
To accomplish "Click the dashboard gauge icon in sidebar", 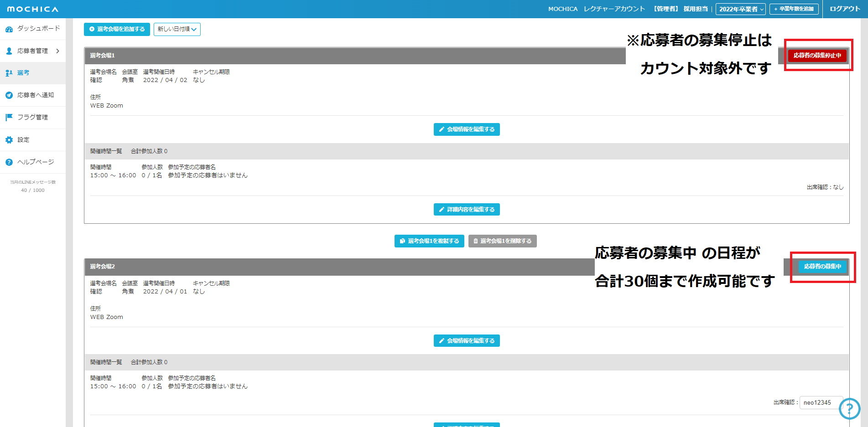I will (x=9, y=29).
